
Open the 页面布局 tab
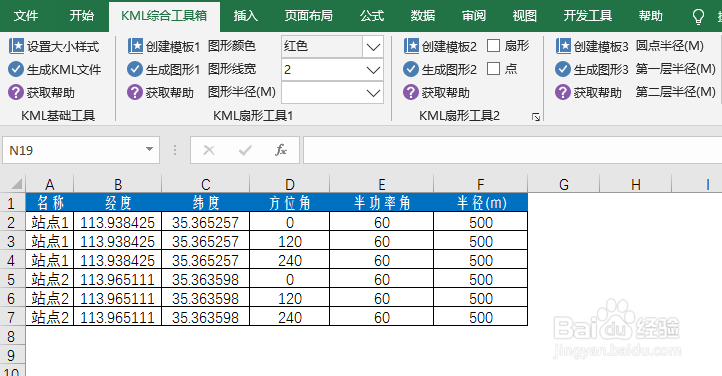308,16
